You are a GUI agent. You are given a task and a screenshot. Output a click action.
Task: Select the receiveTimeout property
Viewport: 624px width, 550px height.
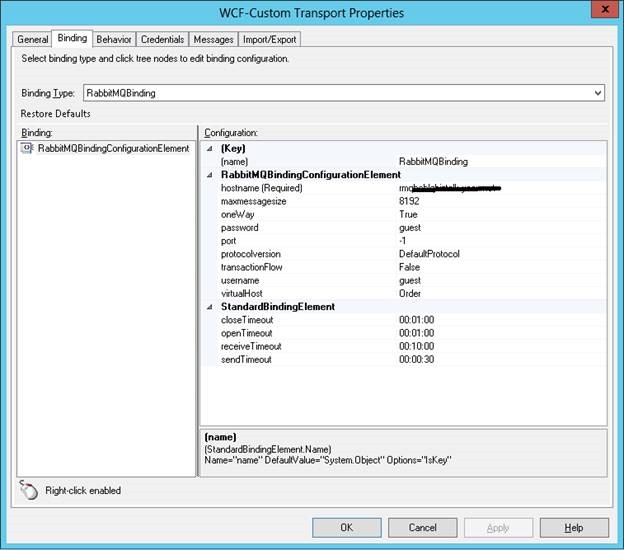[x=251, y=346]
